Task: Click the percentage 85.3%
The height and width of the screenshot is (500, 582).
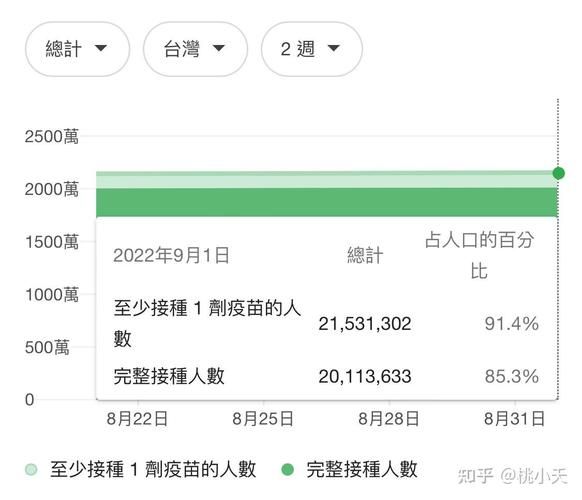Action: point(511,376)
